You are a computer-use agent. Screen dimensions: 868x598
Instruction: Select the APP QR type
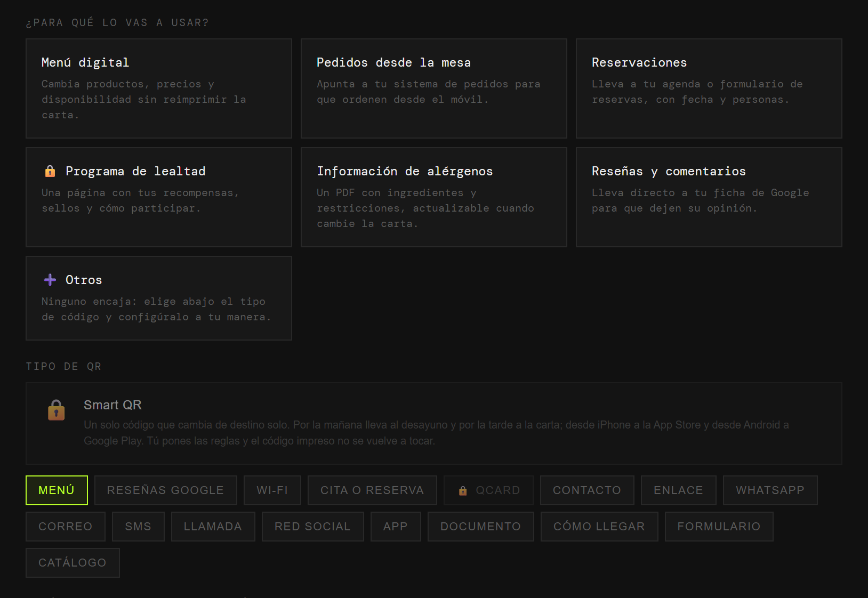[396, 527]
